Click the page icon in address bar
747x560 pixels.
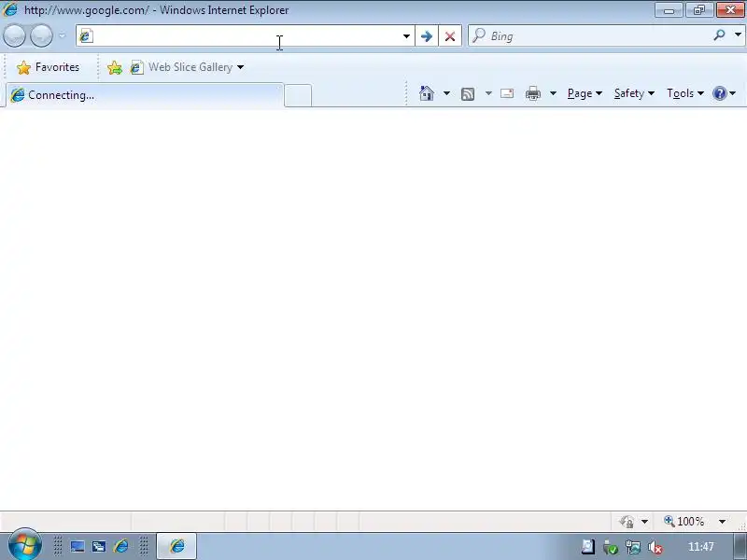click(86, 36)
